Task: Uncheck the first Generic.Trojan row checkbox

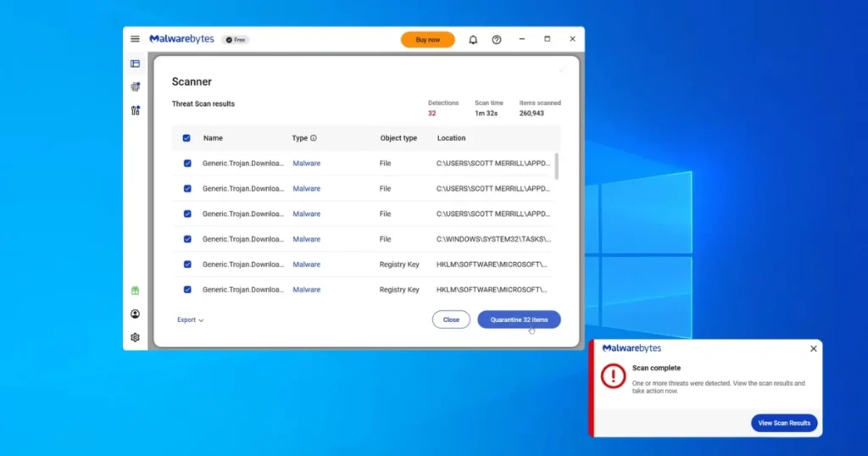Action: tap(187, 164)
